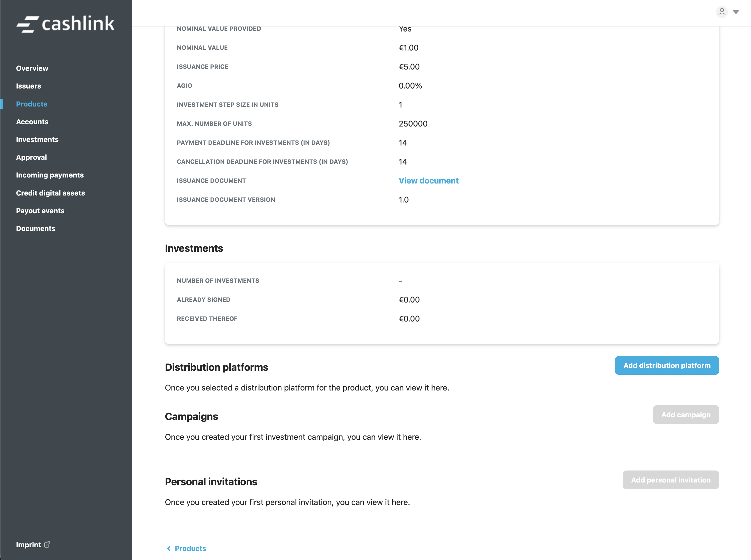The image size is (751, 560).
Task: Open the user profile avatar icon
Action: pyautogui.click(x=721, y=12)
